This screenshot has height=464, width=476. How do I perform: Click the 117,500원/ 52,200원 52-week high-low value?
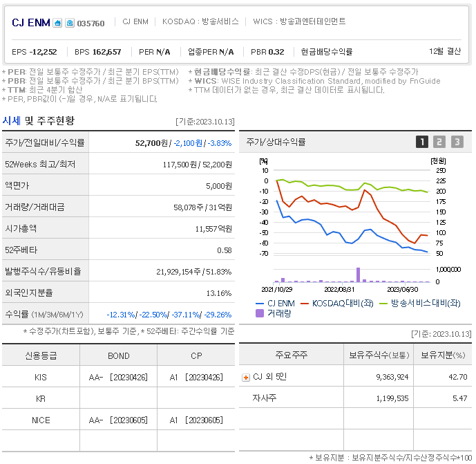(198, 165)
